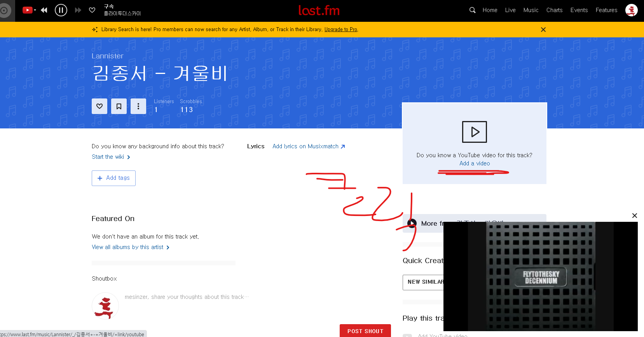Love the now-playing track in player bar
The width and height of the screenshot is (644, 337).
(x=92, y=10)
